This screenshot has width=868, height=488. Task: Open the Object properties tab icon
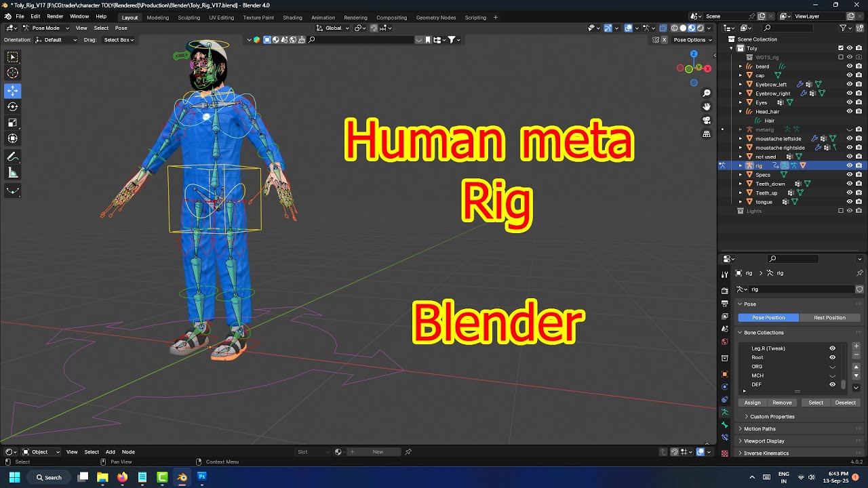(x=725, y=374)
